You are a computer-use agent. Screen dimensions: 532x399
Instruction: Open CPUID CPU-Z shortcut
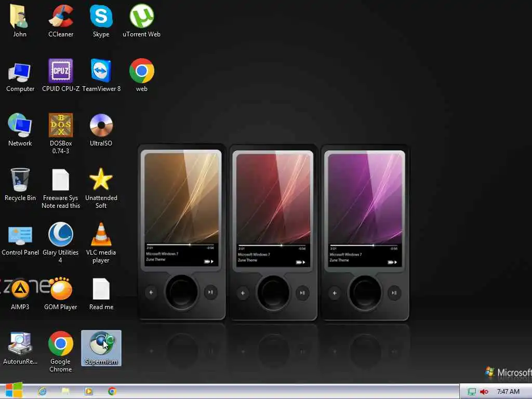[x=61, y=75]
